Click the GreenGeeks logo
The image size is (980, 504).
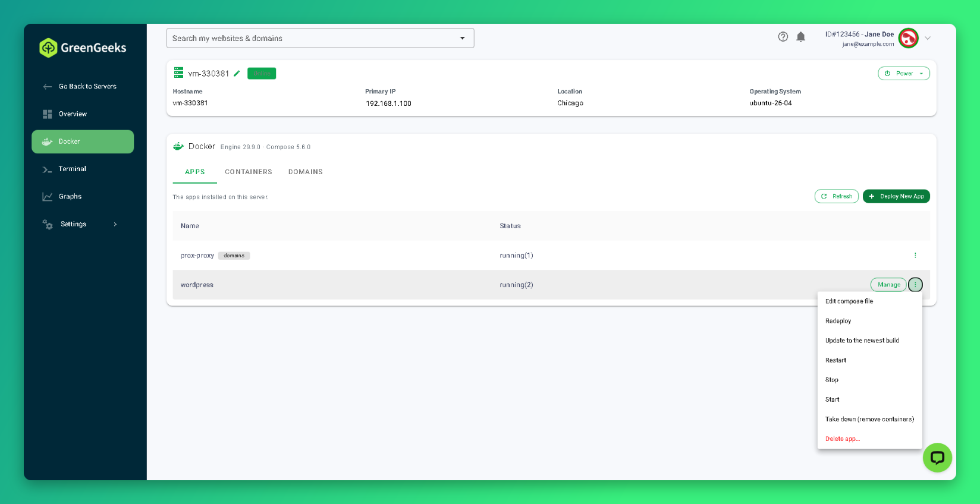(x=83, y=48)
